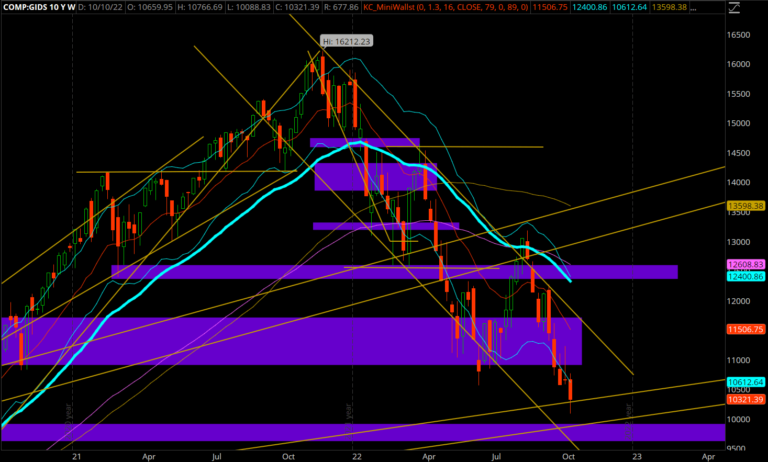The width and height of the screenshot is (768, 462).
Task: Click the 11506.75 red price tag on axis
Action: click(x=745, y=329)
